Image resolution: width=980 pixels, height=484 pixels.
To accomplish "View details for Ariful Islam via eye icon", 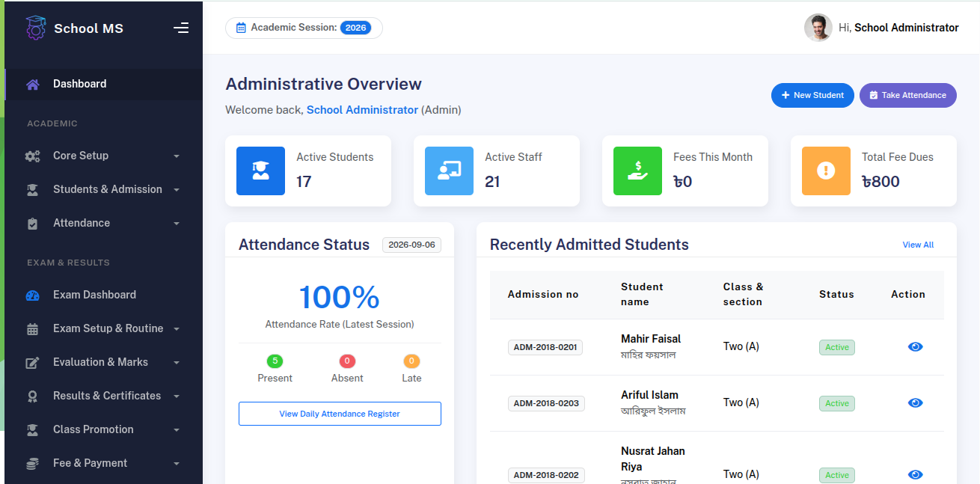I will click(915, 403).
